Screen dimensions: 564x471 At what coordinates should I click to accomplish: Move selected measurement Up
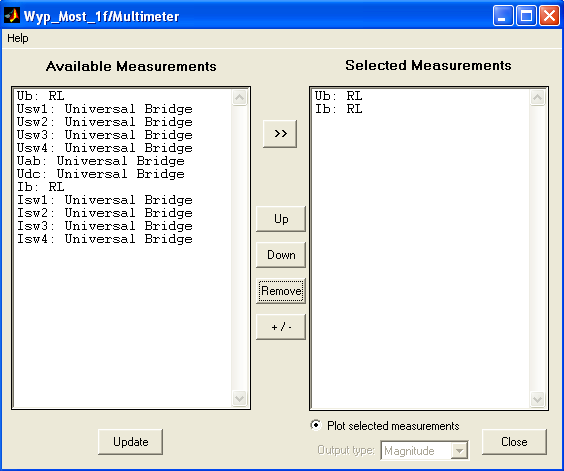281,219
